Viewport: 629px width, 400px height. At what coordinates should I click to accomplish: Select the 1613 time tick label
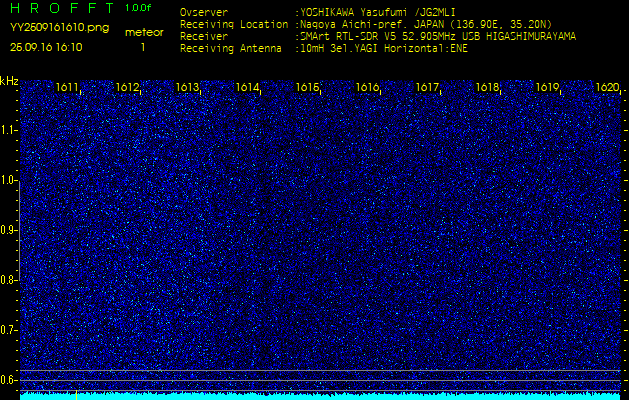pyautogui.click(x=188, y=88)
